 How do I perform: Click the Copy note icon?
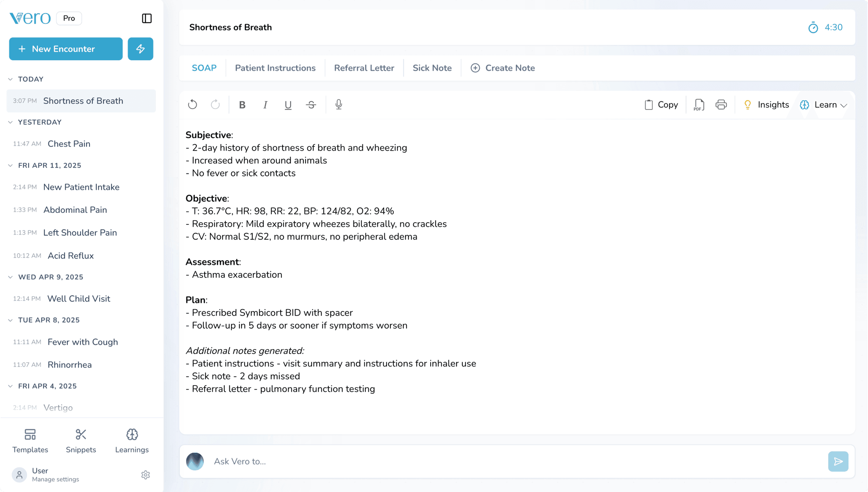point(660,104)
